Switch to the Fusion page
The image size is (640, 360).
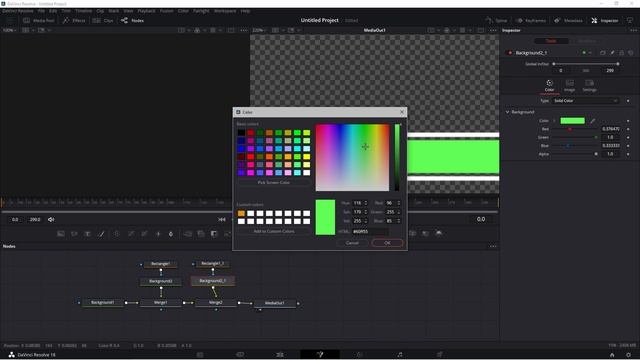tap(320, 355)
